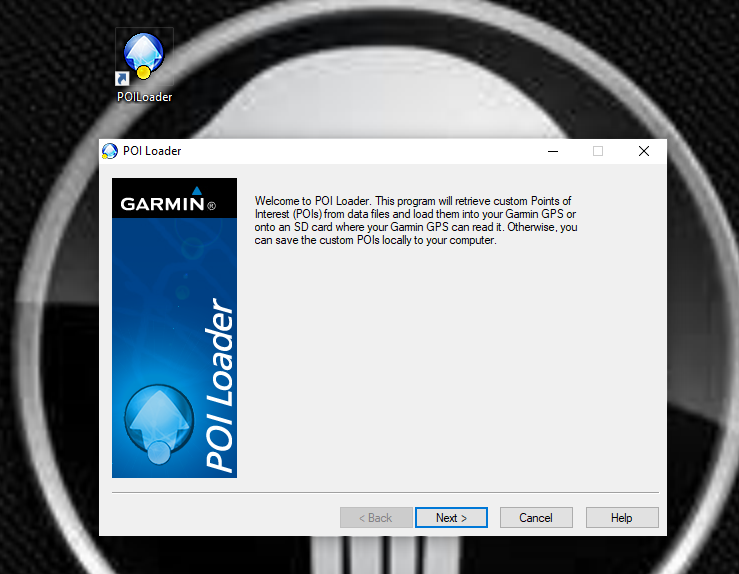Screen dimensions: 739x574
Task: Click the Cancel button
Action: click(536, 517)
